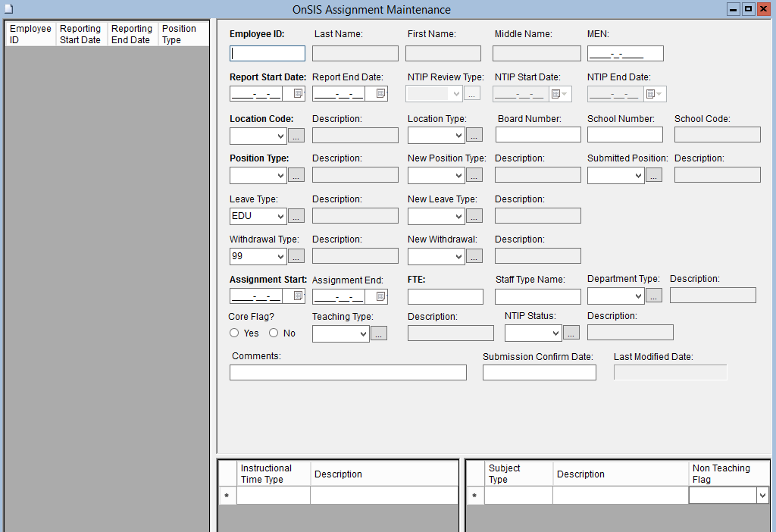Expand the Non Teaching Flag dropdown
Viewport: 776px width, 532px height.
(762, 496)
